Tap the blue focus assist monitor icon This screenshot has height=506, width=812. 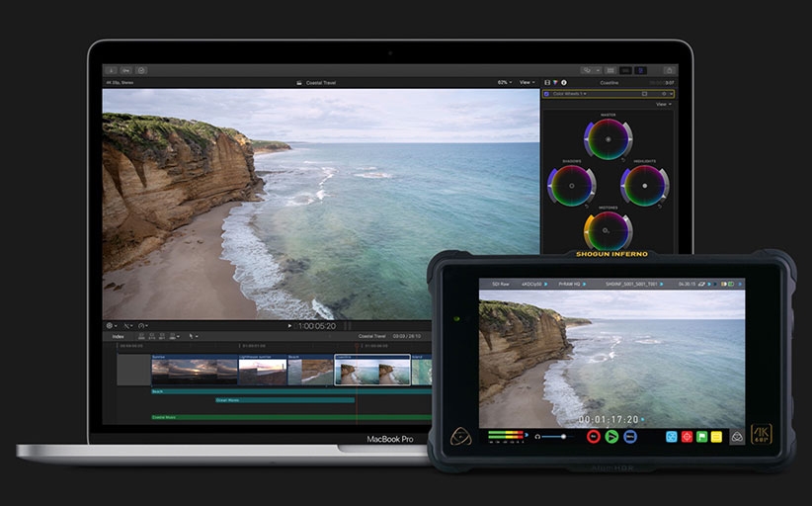pos(671,436)
